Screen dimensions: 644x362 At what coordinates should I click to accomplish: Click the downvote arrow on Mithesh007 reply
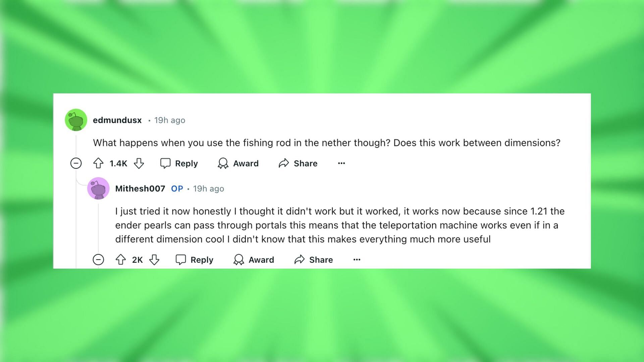point(154,259)
